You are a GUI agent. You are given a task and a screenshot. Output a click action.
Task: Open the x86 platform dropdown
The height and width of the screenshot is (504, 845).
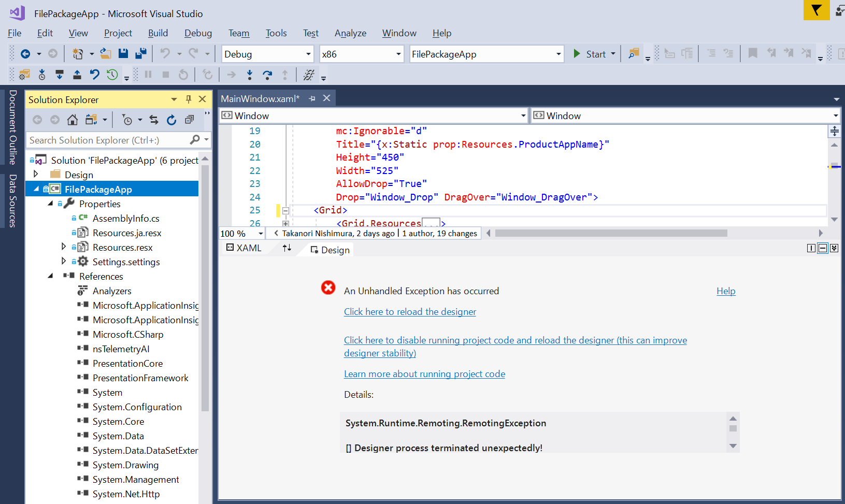(x=397, y=53)
